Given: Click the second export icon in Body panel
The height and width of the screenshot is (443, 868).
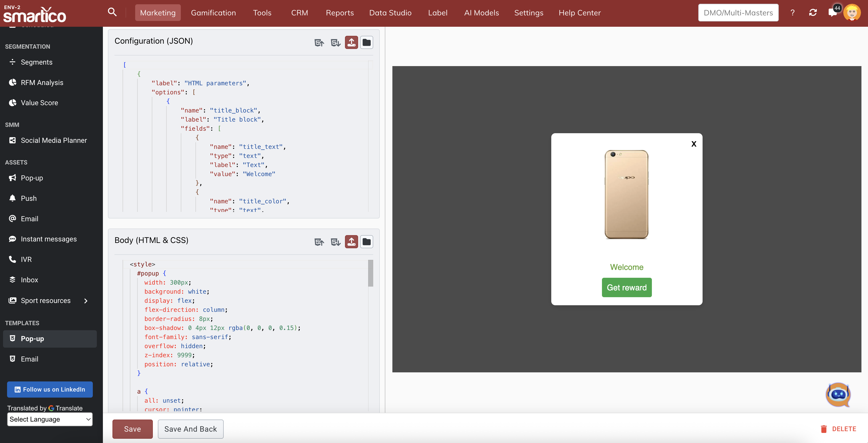Looking at the screenshot, I should point(335,242).
